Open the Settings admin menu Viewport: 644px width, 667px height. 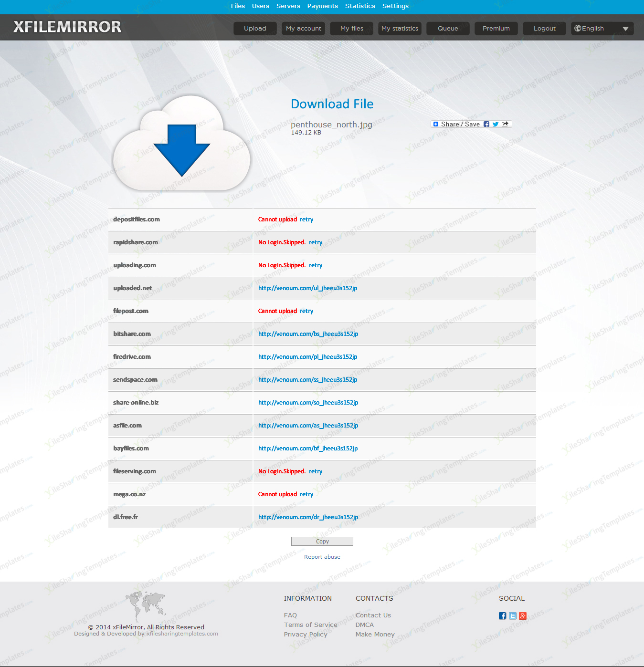(x=396, y=6)
